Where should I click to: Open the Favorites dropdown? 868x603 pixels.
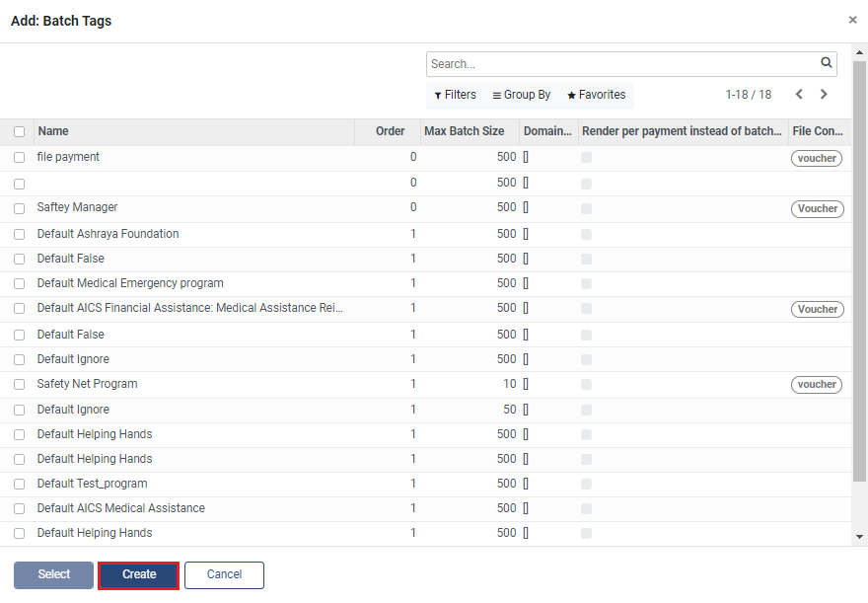(x=596, y=95)
